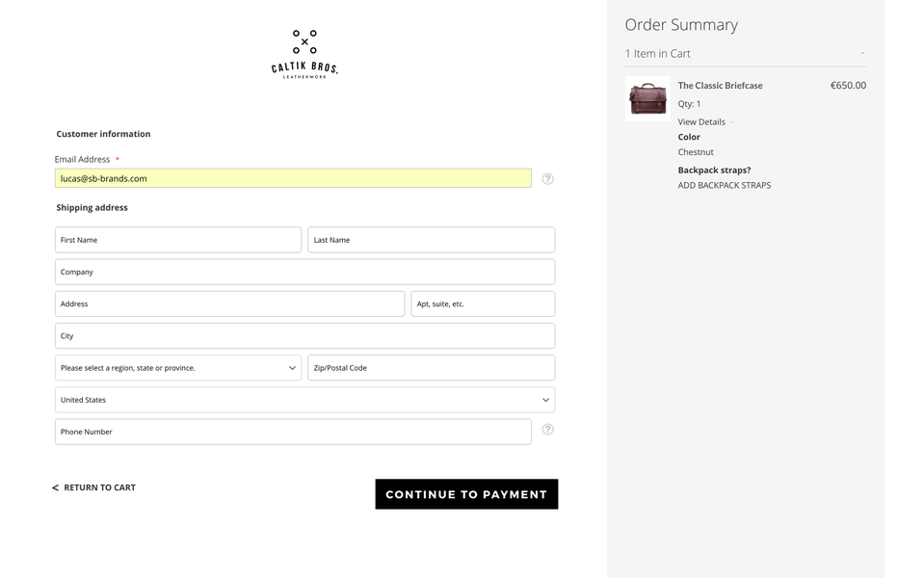Click into the Last Name field
The width and height of the screenshot is (924, 578).
(x=431, y=240)
